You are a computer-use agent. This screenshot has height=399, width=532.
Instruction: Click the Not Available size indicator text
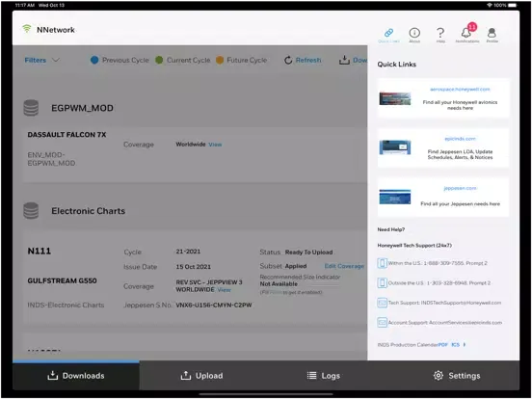pyautogui.click(x=279, y=284)
